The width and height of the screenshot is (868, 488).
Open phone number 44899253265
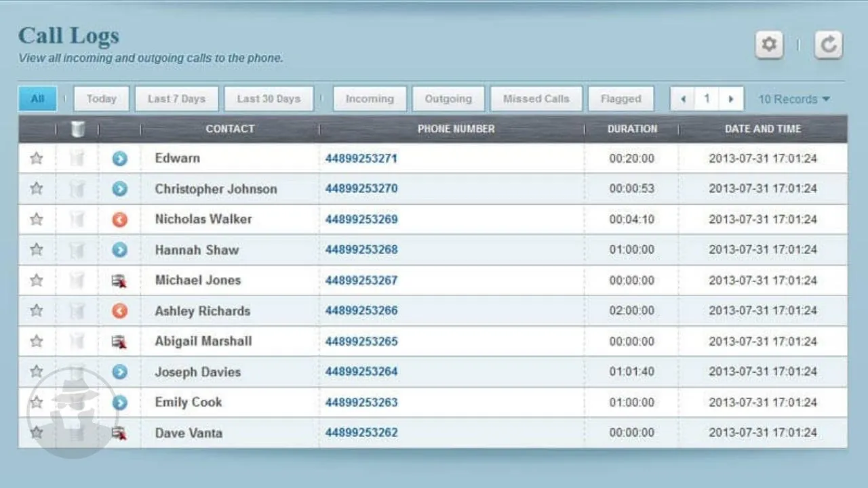[x=361, y=342]
